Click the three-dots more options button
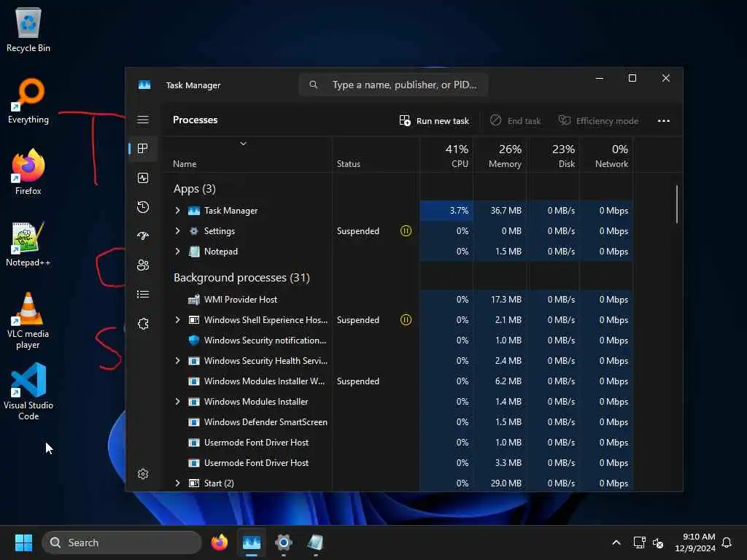Image resolution: width=747 pixels, height=560 pixels. (x=664, y=120)
